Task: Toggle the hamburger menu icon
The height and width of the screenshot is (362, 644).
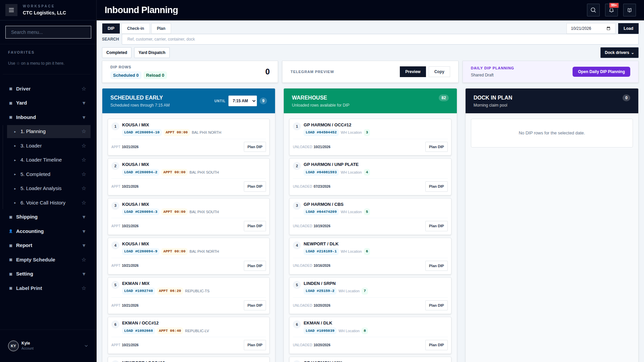Action: point(11,10)
